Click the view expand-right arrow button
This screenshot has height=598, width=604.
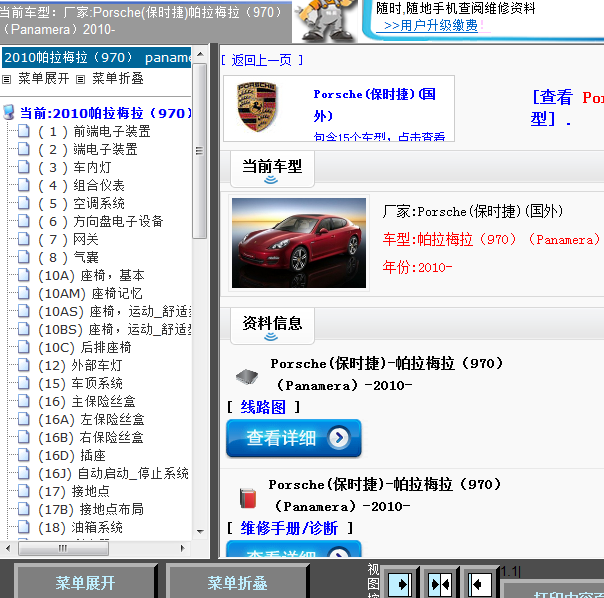pos(399,585)
